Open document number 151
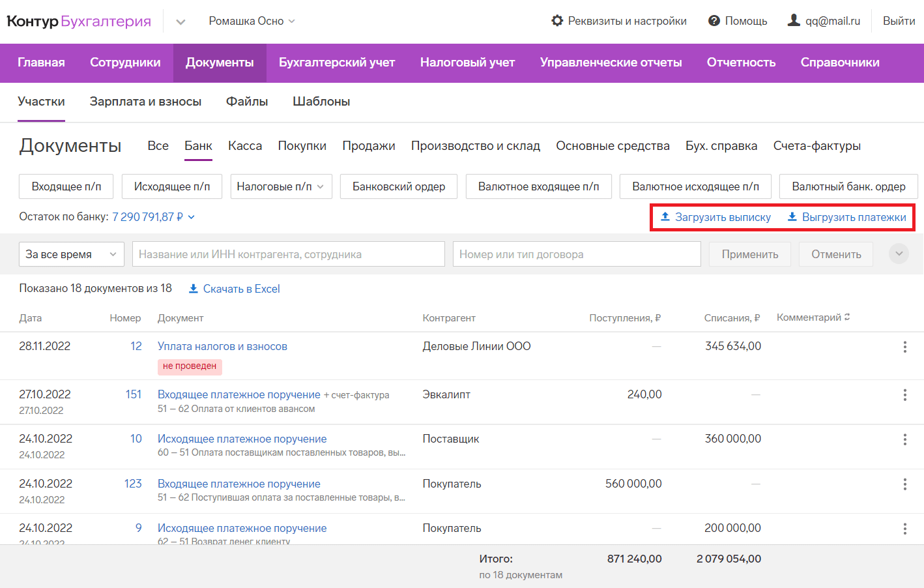The width and height of the screenshot is (924, 588). (134, 394)
